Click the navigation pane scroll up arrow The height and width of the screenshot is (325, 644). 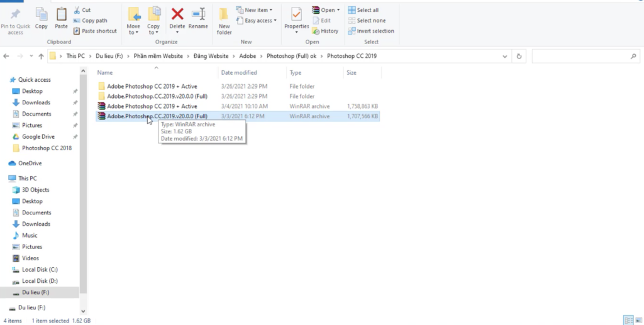pos(83,71)
